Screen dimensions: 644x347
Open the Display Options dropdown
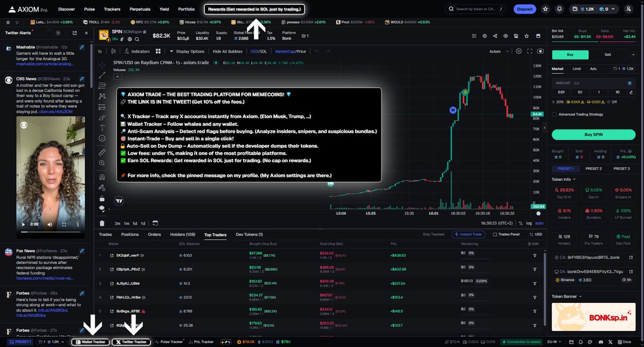(187, 52)
